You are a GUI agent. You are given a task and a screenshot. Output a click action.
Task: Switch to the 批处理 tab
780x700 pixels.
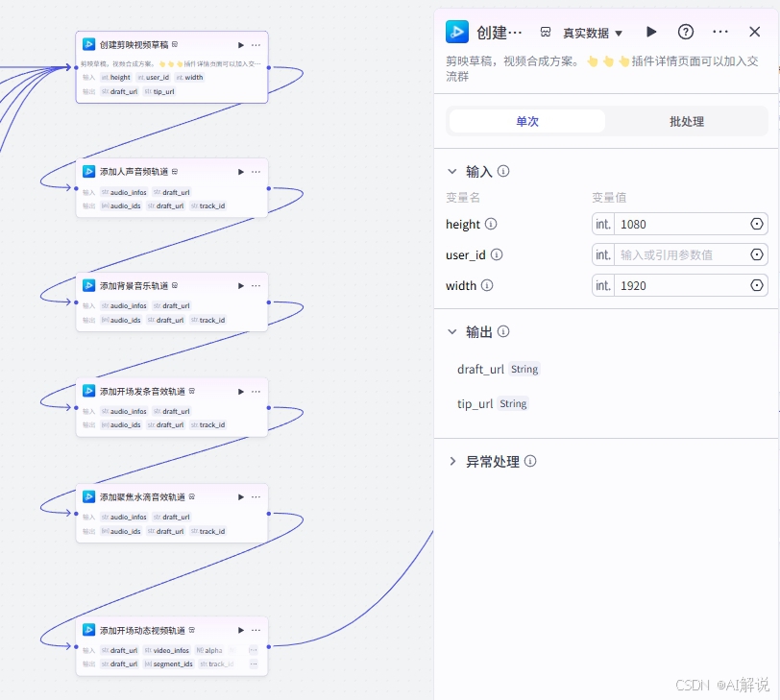[687, 121]
